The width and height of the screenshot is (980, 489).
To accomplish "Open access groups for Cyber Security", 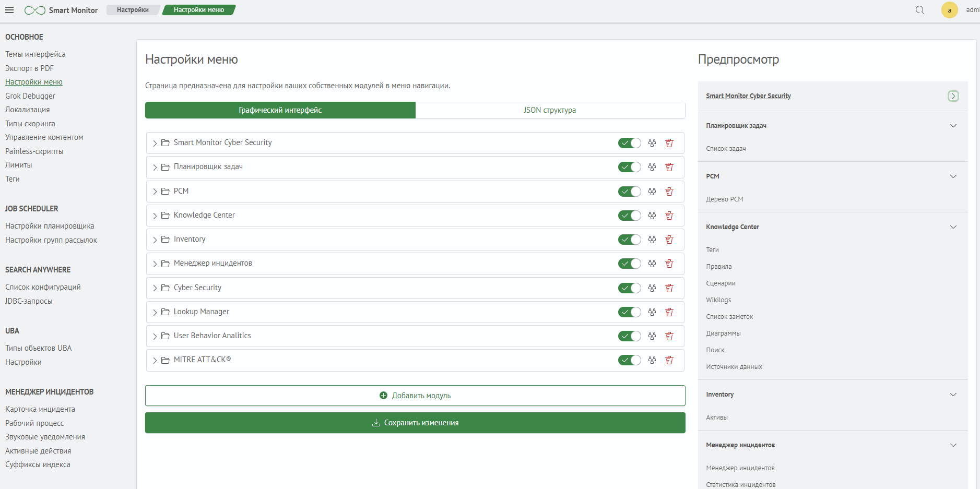I will click(x=652, y=288).
